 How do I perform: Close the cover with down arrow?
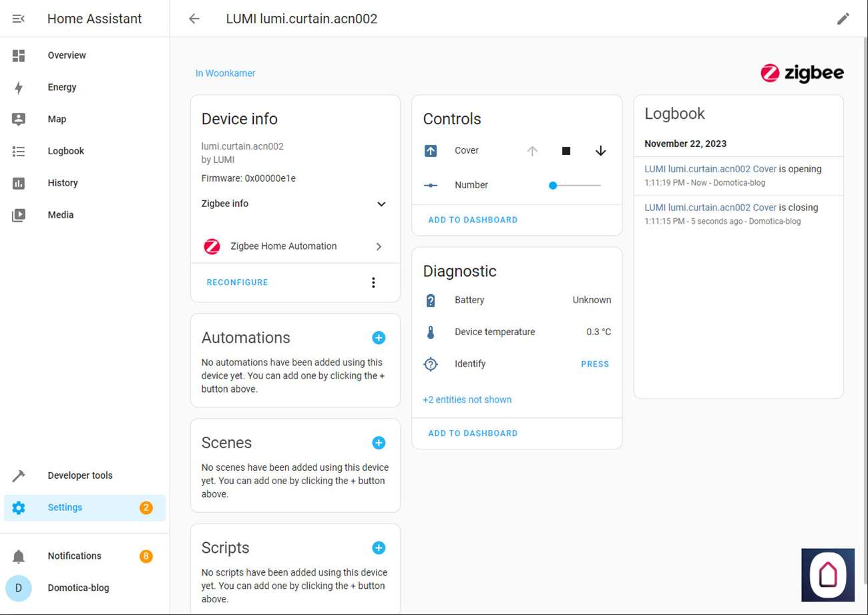(x=600, y=151)
